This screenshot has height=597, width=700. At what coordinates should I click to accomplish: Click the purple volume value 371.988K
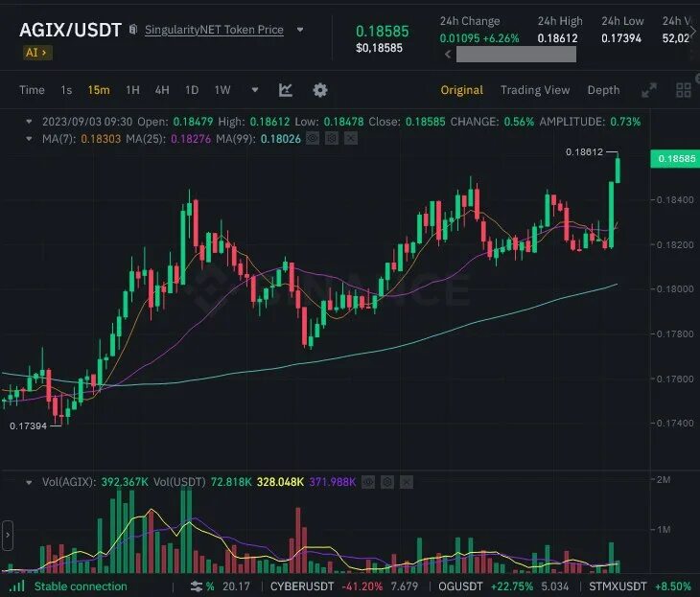[x=333, y=482]
